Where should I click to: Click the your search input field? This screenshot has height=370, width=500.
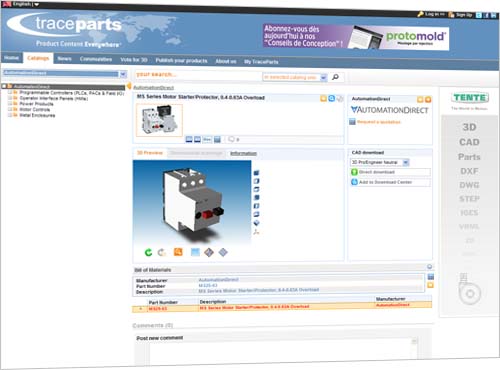click(x=197, y=75)
